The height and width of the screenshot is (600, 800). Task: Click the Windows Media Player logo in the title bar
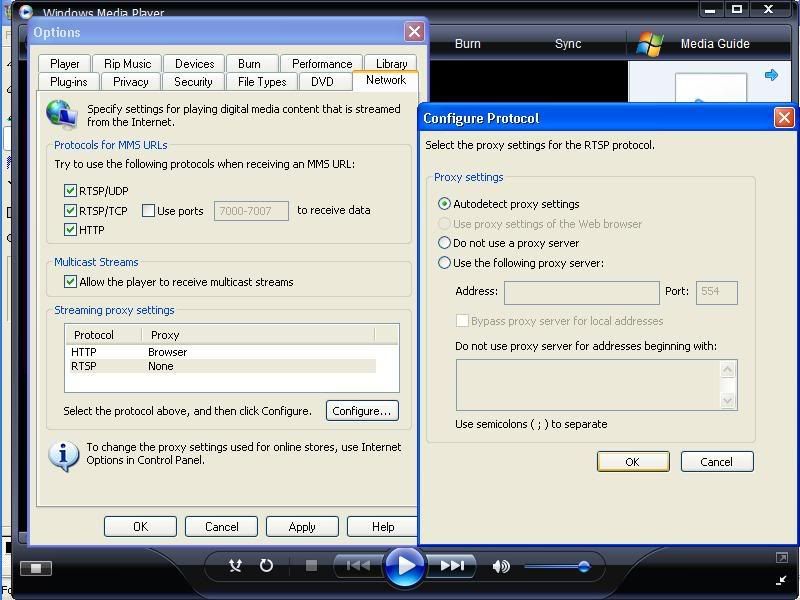point(26,11)
